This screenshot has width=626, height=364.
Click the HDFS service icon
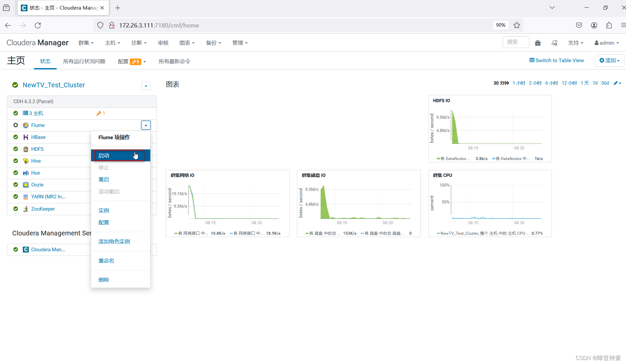[x=26, y=149]
